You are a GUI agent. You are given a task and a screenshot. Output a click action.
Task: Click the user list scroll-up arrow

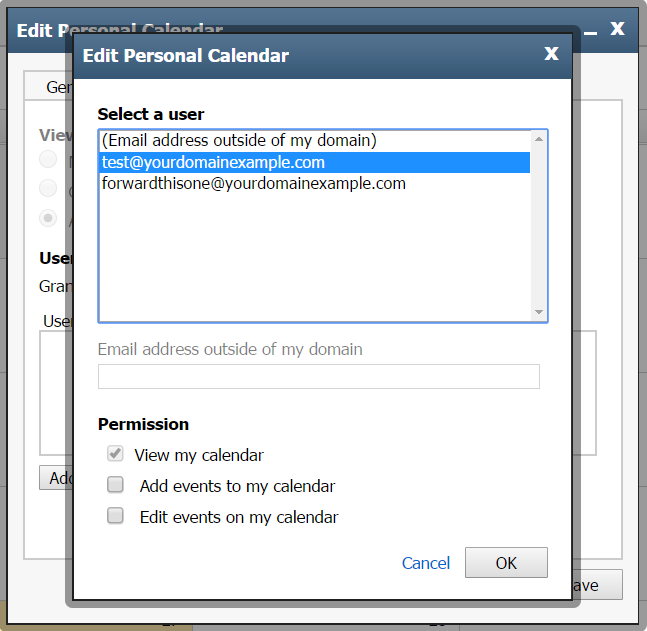539,139
